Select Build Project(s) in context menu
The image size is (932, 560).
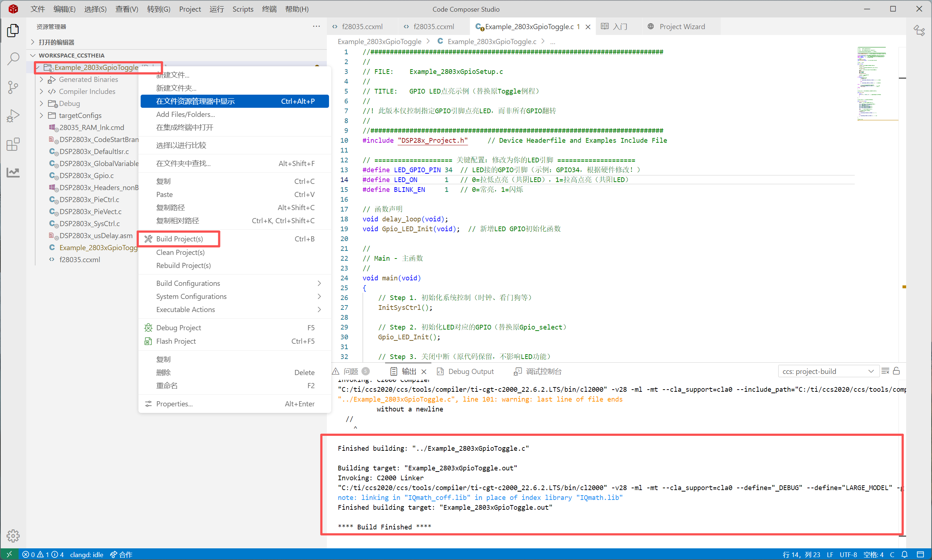180,239
